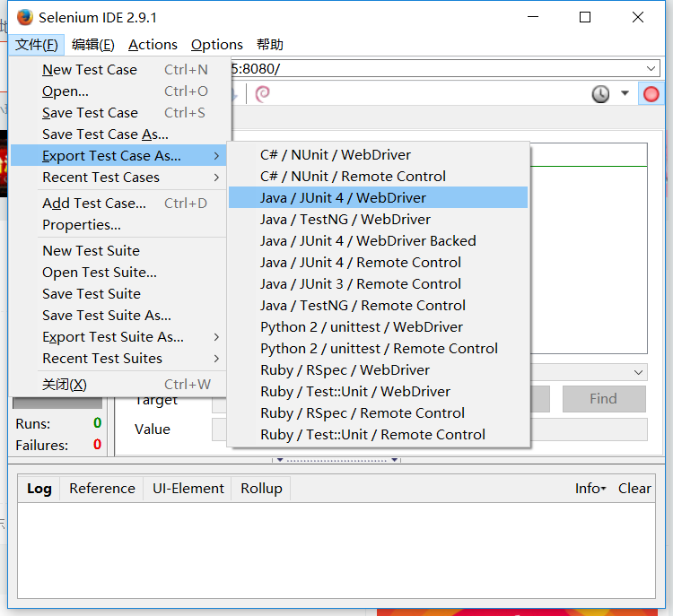The image size is (673, 616).
Task: Expand the scheduler dropdown arrow
Action: (x=625, y=93)
